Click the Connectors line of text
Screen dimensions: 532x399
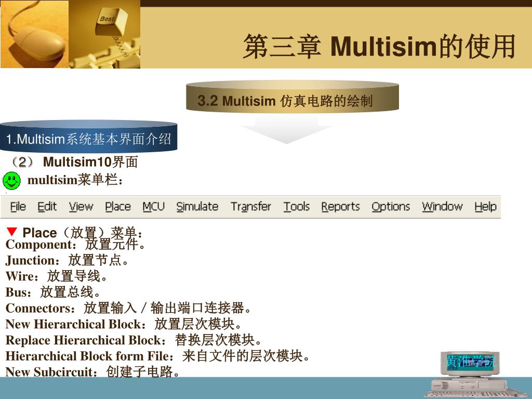coord(129,308)
